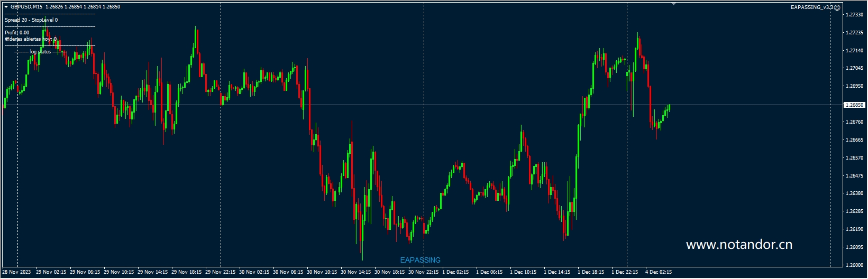Click the 1.27045 price scale value
868x279 pixels.
pos(854,68)
